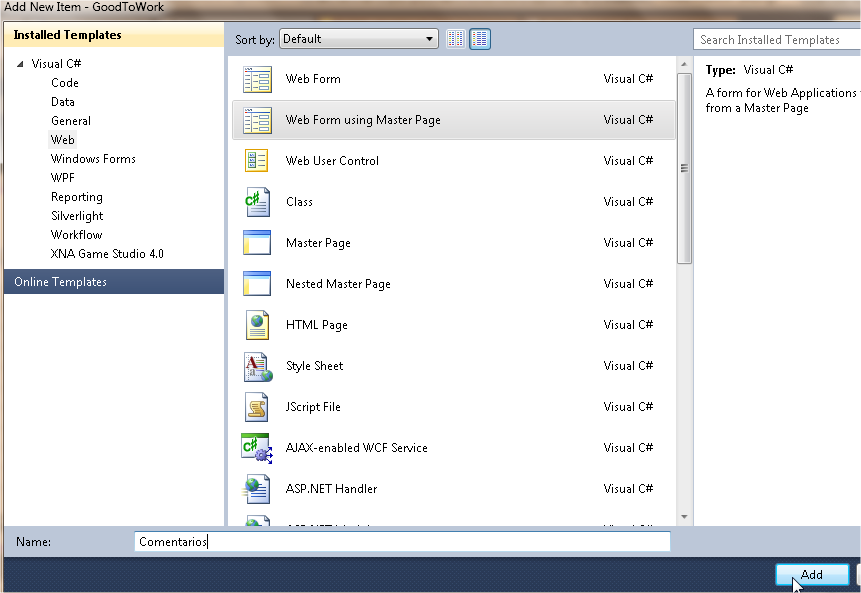The width and height of the screenshot is (861, 593).
Task: Select the HTML Page template label
Action: click(317, 325)
